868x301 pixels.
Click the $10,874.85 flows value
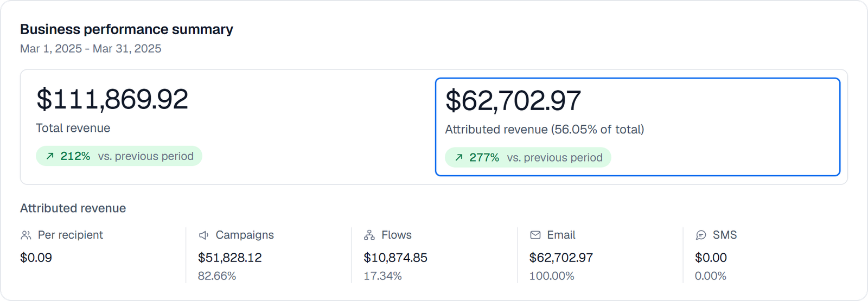pos(395,258)
